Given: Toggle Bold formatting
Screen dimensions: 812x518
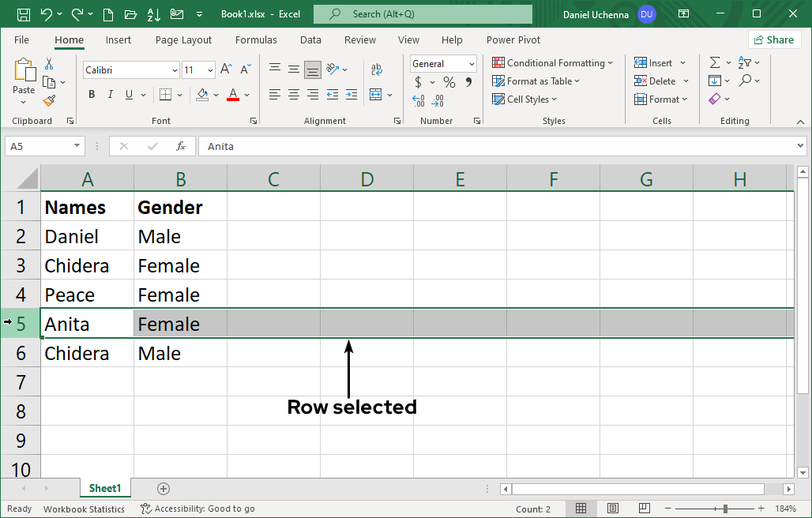Looking at the screenshot, I should point(92,95).
